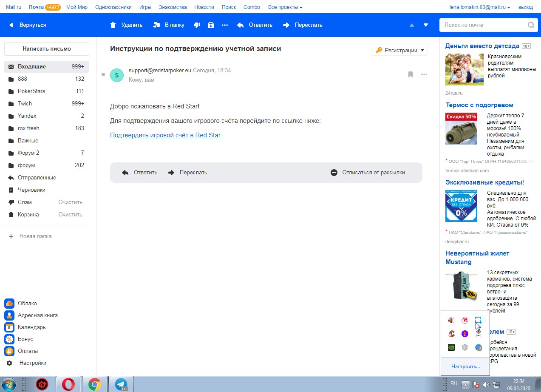Delete the email using the trash toolbar icon
The image size is (541, 392).
click(x=113, y=25)
